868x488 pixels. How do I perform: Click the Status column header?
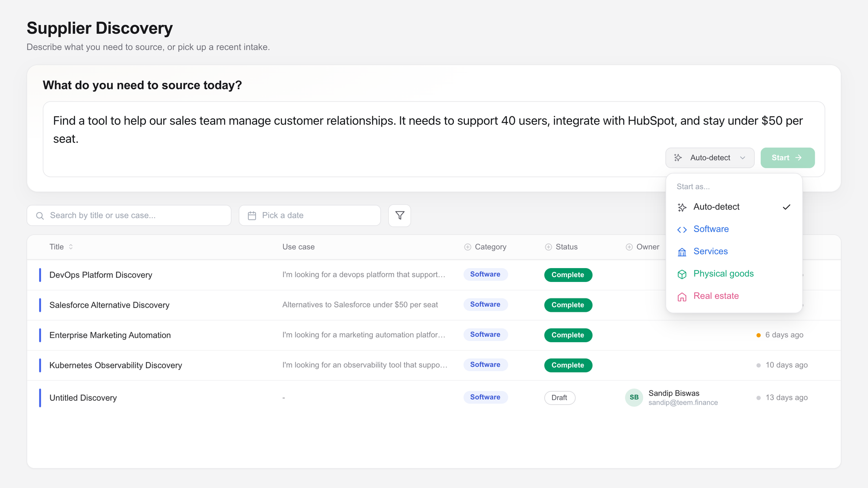(x=561, y=247)
